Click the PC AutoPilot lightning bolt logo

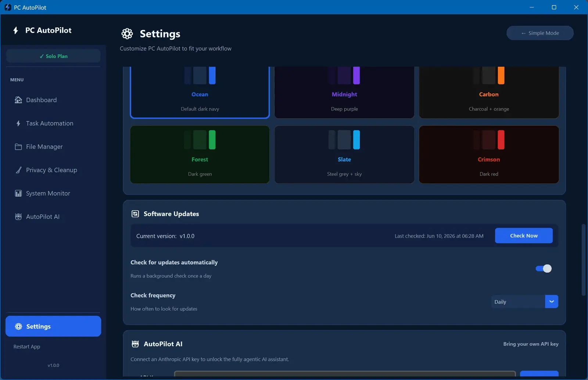[15, 30]
